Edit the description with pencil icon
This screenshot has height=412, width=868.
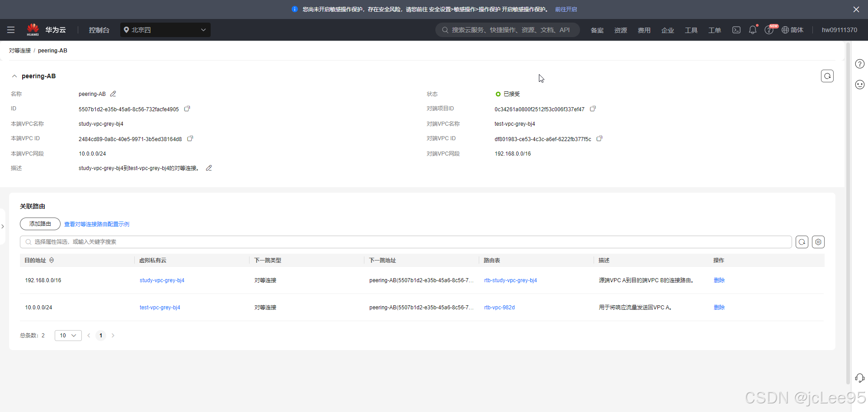(209, 168)
